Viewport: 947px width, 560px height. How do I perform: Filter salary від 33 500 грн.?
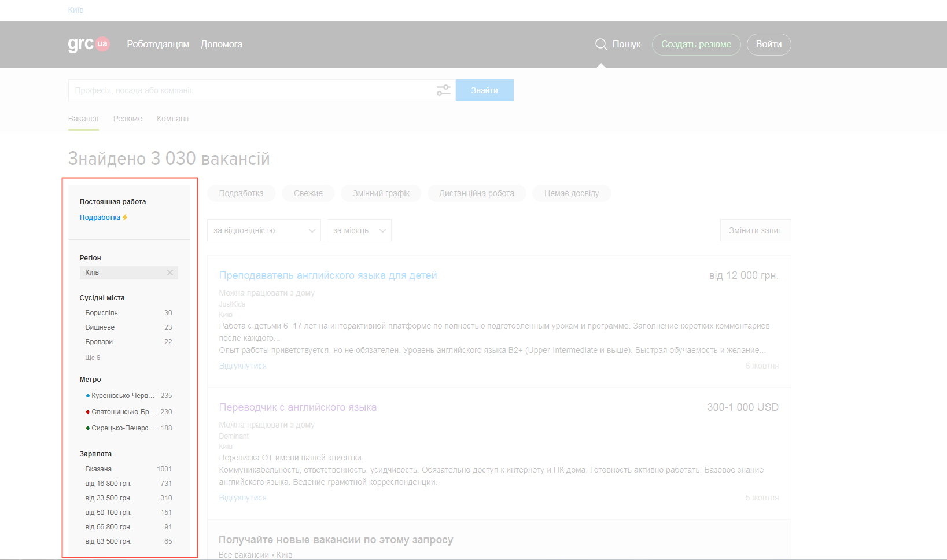109,498
